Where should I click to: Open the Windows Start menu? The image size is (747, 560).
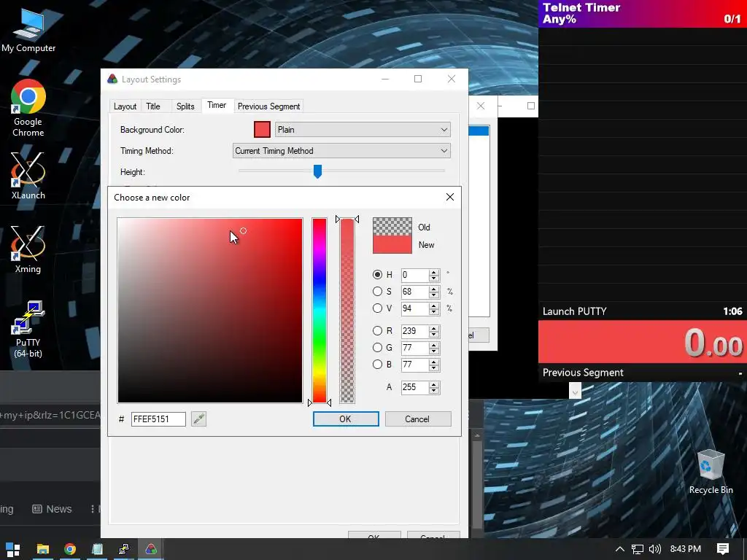pos(13,549)
